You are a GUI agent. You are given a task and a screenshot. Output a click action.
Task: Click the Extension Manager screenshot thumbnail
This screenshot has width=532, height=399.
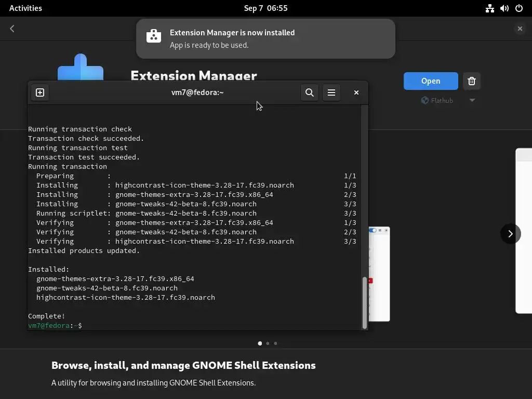[379, 274]
